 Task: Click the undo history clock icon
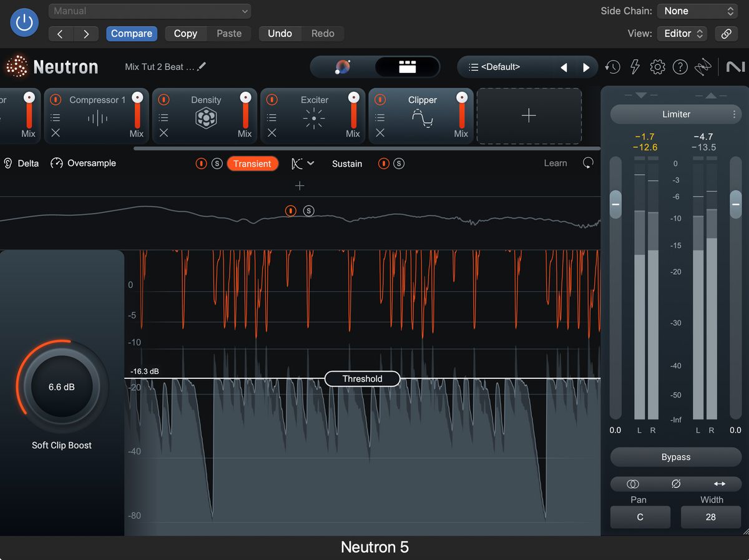(612, 67)
